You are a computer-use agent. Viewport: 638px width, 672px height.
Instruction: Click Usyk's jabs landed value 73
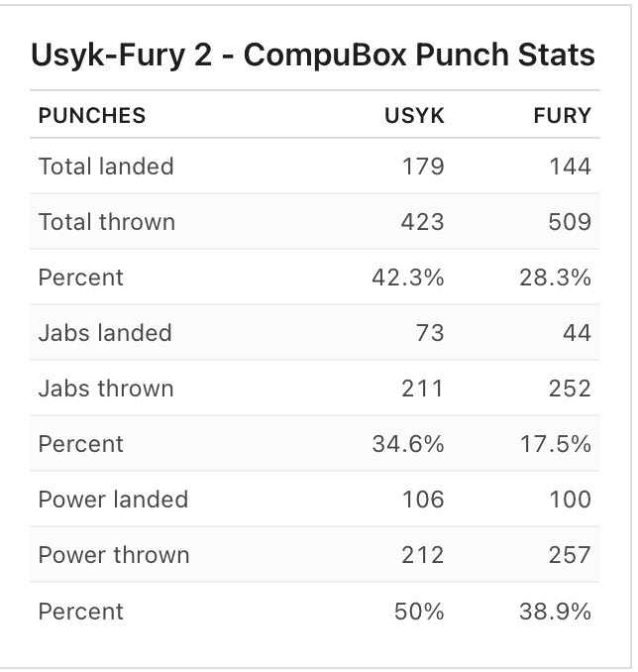point(430,333)
